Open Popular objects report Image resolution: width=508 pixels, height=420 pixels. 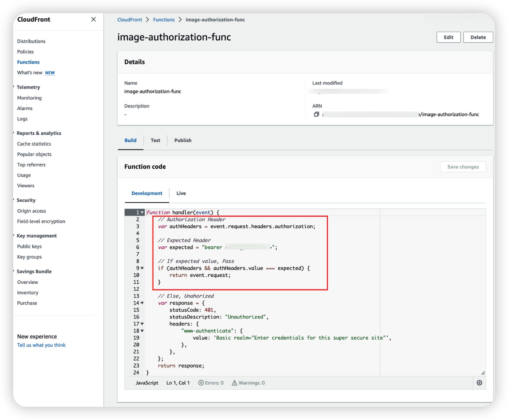click(34, 155)
